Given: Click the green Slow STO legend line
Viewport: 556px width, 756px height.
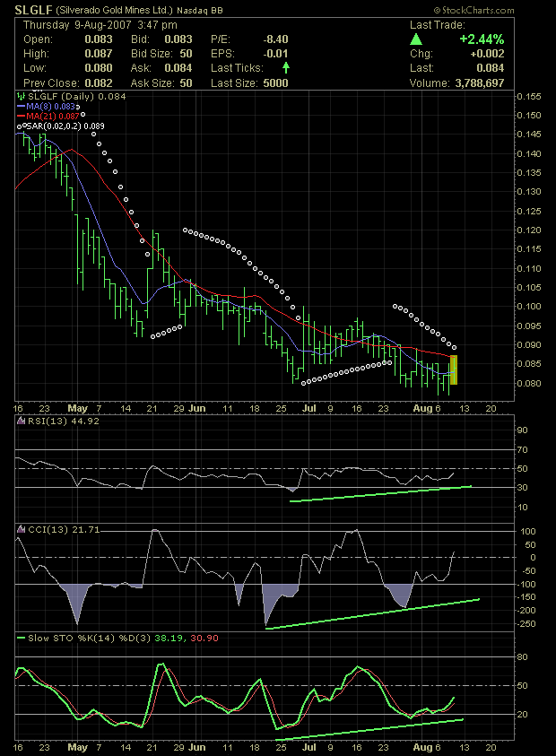Looking at the screenshot, I should tap(21, 638).
